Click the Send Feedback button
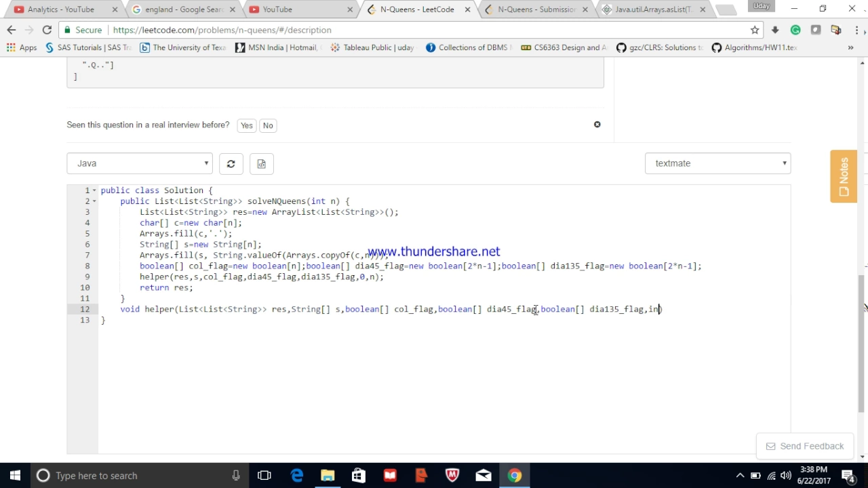 pos(804,446)
